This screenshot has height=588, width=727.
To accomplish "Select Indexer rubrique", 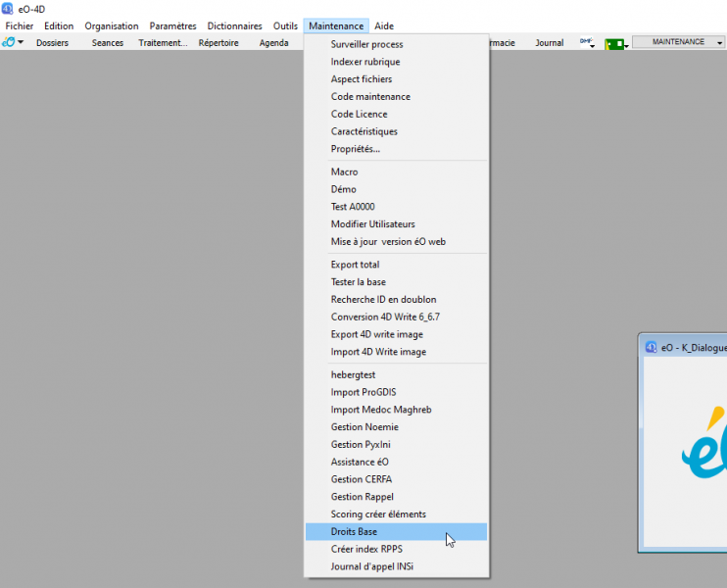I will coord(397,62).
